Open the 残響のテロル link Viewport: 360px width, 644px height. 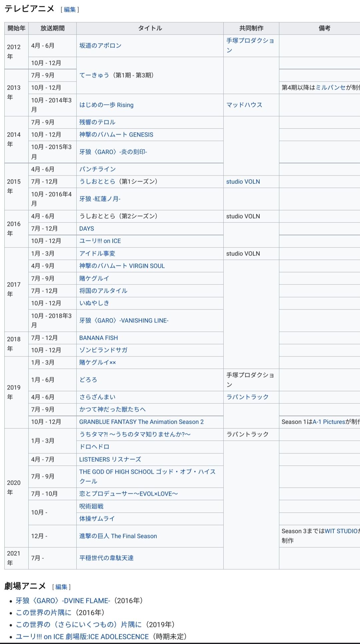[97, 122]
